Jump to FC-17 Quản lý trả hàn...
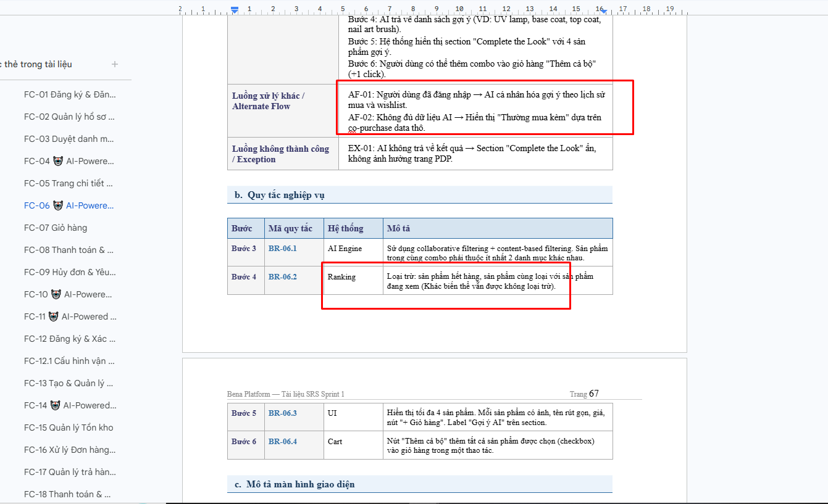 coord(70,472)
